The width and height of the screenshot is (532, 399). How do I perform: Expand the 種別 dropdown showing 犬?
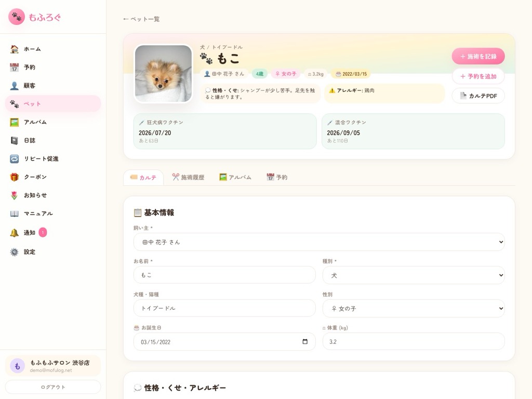tap(414, 275)
